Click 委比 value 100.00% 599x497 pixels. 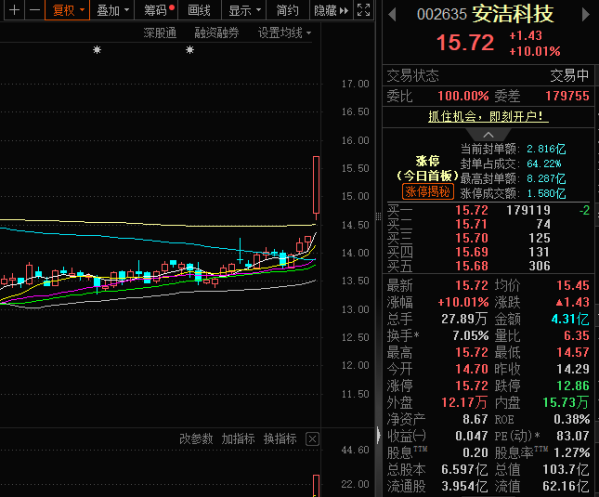point(463,96)
